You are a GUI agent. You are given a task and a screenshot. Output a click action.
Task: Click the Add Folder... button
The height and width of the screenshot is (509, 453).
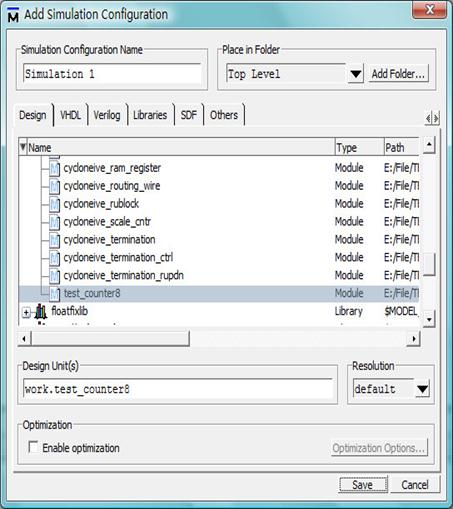[398, 74]
